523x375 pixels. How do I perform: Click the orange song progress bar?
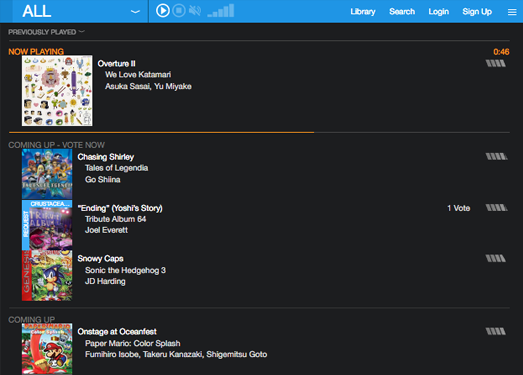pyautogui.click(x=161, y=132)
